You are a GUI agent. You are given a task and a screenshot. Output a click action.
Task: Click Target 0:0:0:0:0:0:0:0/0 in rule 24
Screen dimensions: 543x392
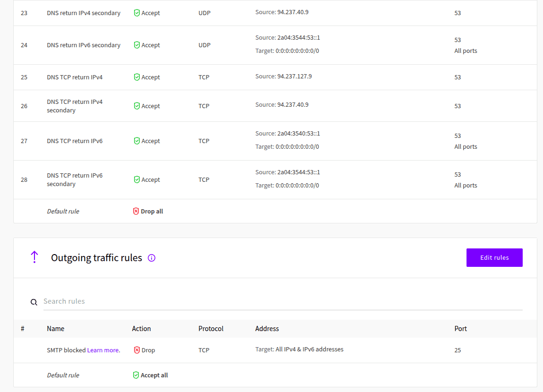(288, 51)
